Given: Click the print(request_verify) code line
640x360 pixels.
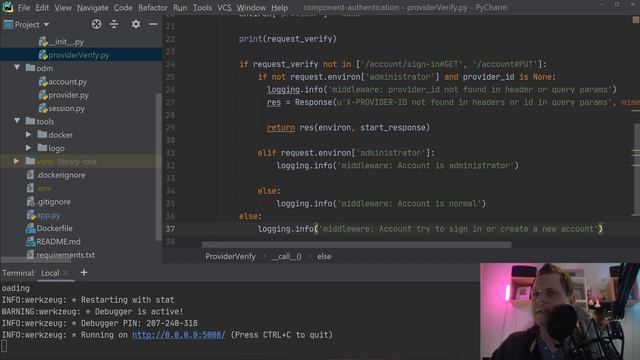Looking at the screenshot, I should coord(288,39).
